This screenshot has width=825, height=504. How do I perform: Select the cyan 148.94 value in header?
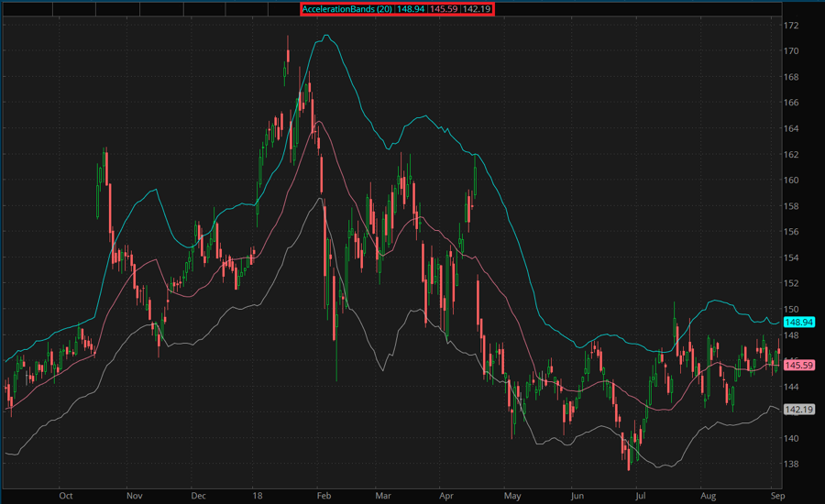(x=411, y=8)
